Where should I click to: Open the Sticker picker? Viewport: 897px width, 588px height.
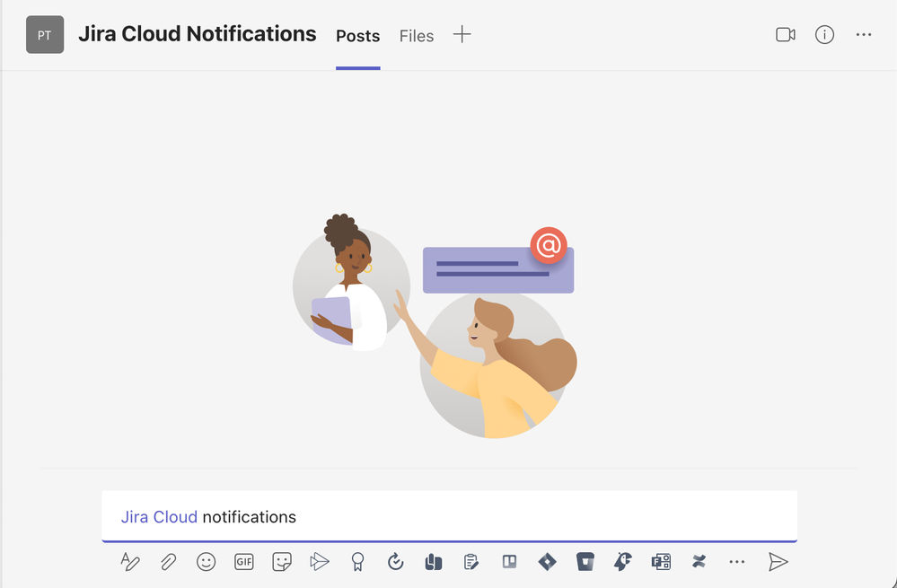tap(282, 561)
